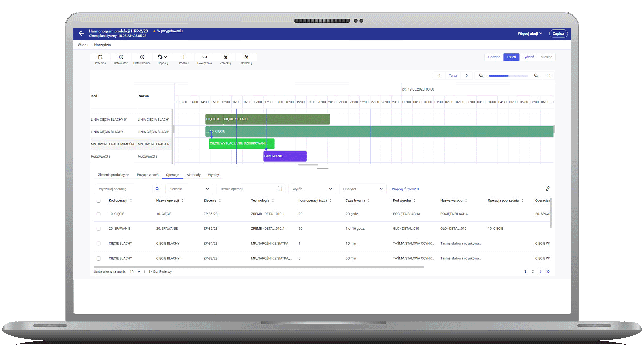The width and height of the screenshot is (644, 362).
Task: Select all operations via the header checkbox
Action: (98, 201)
